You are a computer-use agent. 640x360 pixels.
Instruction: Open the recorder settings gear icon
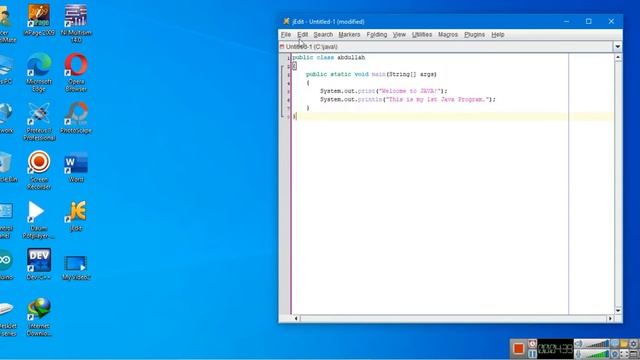[x=633, y=344]
